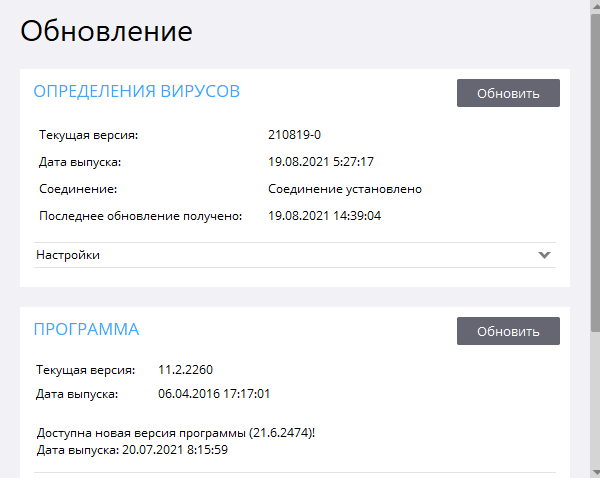The height and width of the screenshot is (478, 600).
Task: Click Обновить button in Программа section
Action: pyautogui.click(x=508, y=331)
